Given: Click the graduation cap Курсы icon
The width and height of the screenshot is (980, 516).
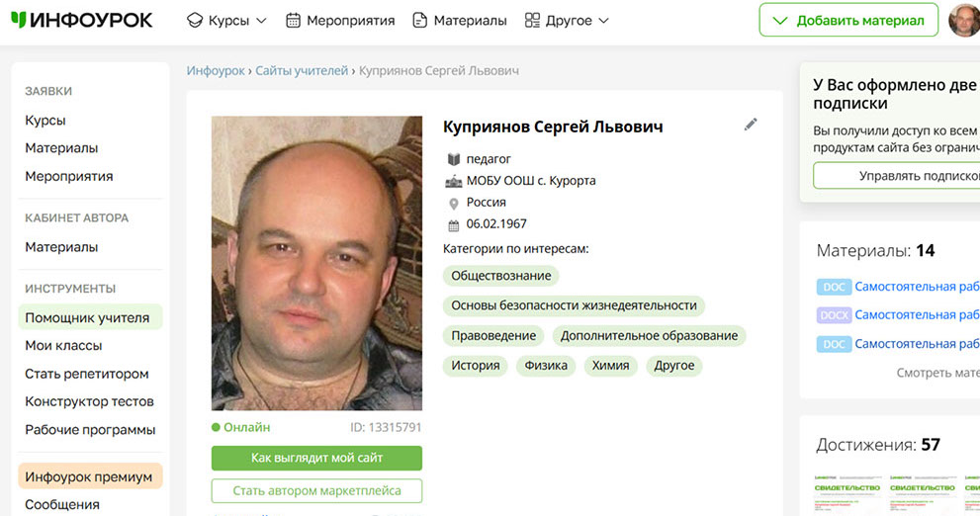Looking at the screenshot, I should click(195, 21).
